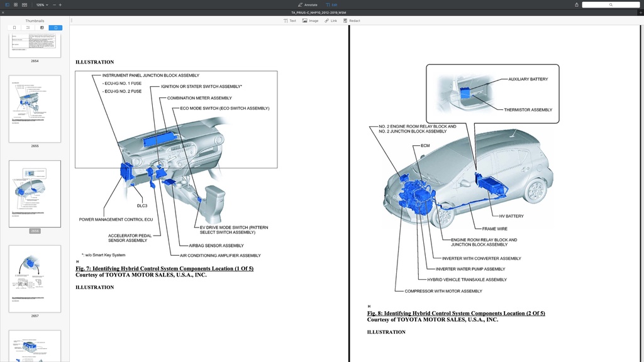Image resolution: width=644 pixels, height=362 pixels.
Task: Open page 2657 thumbnail
Action: 35,278
